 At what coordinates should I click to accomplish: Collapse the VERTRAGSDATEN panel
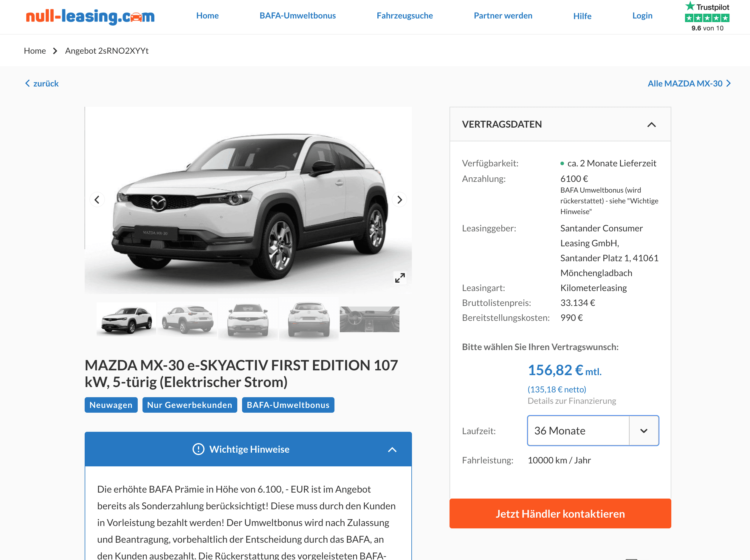click(x=651, y=125)
